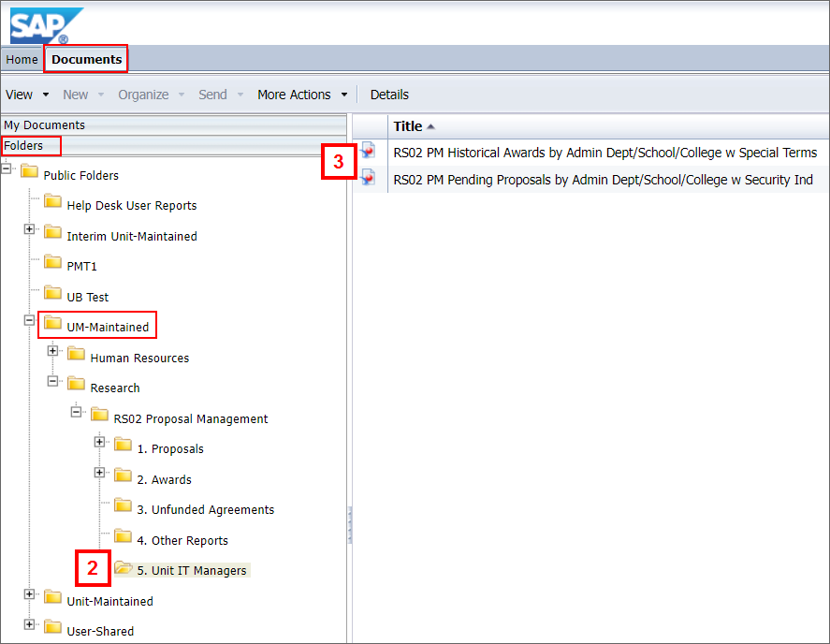Open the My Documents panel
The width and height of the screenshot is (830, 644).
tap(174, 125)
